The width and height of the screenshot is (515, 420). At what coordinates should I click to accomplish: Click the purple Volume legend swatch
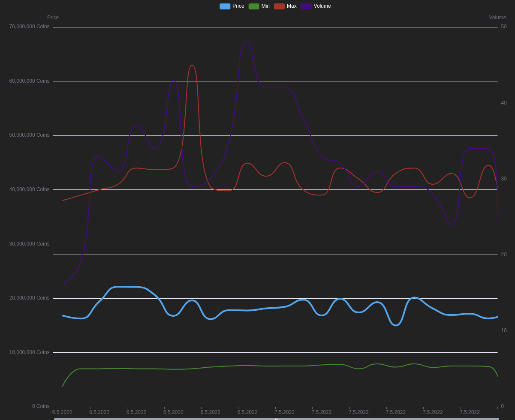coord(306,6)
